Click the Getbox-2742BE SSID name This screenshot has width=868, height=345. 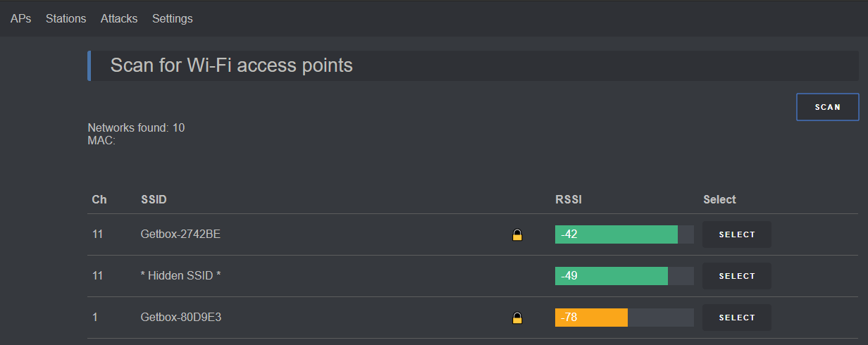[180, 234]
